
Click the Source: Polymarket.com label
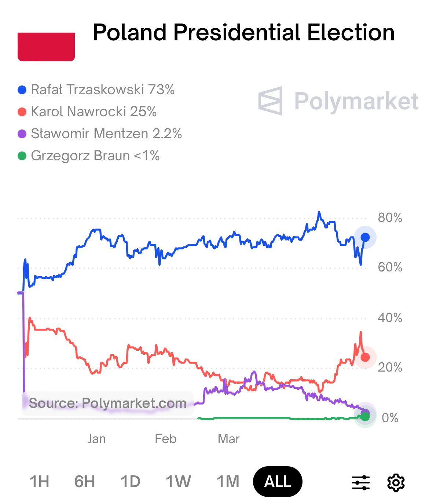click(x=107, y=403)
